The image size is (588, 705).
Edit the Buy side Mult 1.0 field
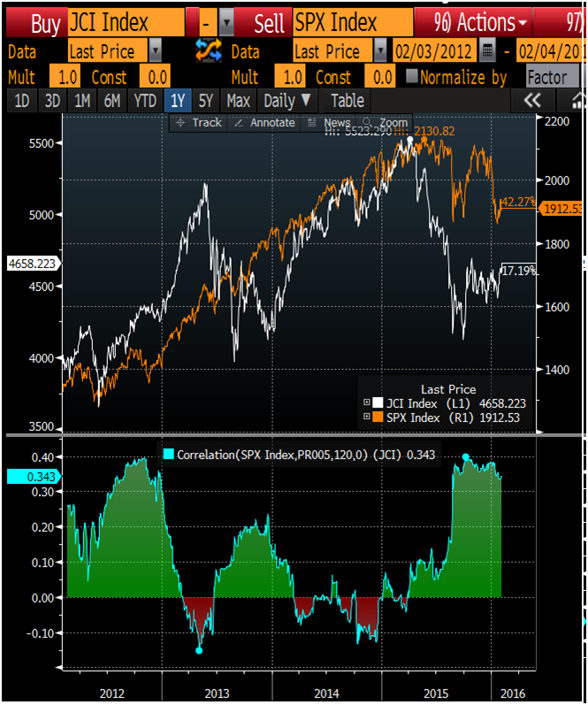65,77
